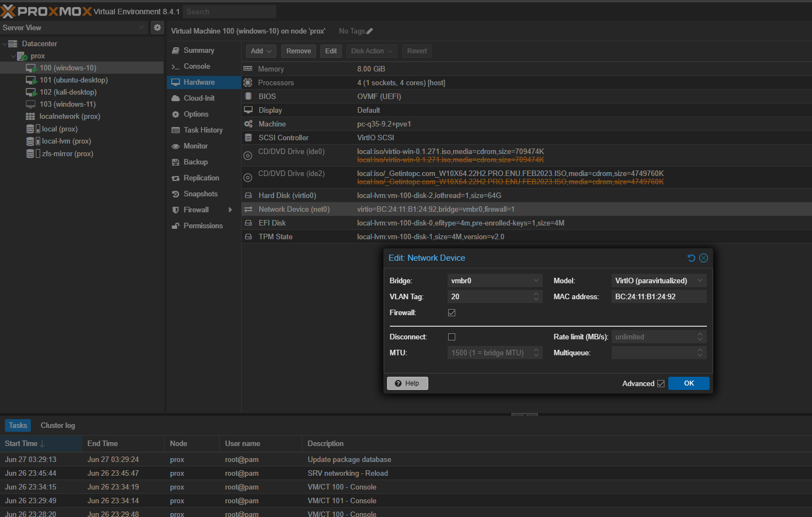The height and width of the screenshot is (517, 812).
Task: Open the Snapshots panel
Action: (200, 194)
